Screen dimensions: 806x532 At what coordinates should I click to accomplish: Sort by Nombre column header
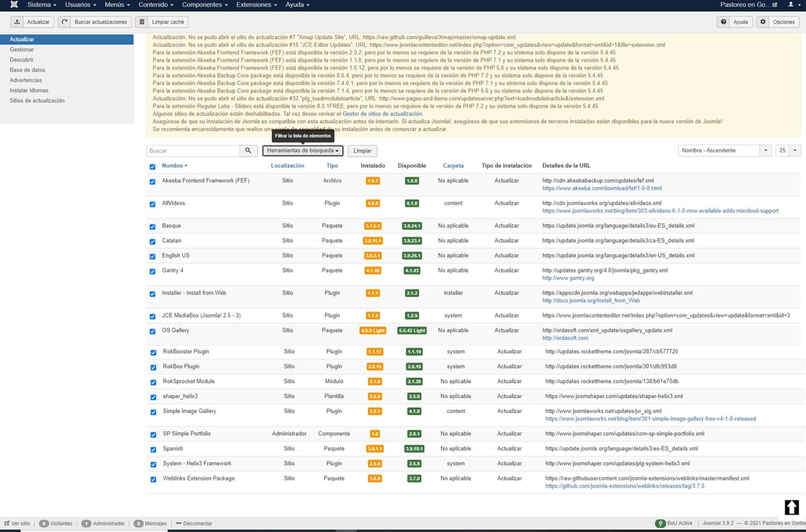point(174,166)
